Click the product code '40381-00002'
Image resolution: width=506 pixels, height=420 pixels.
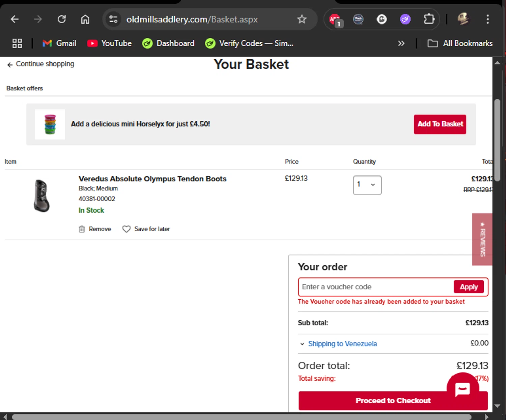pos(97,199)
